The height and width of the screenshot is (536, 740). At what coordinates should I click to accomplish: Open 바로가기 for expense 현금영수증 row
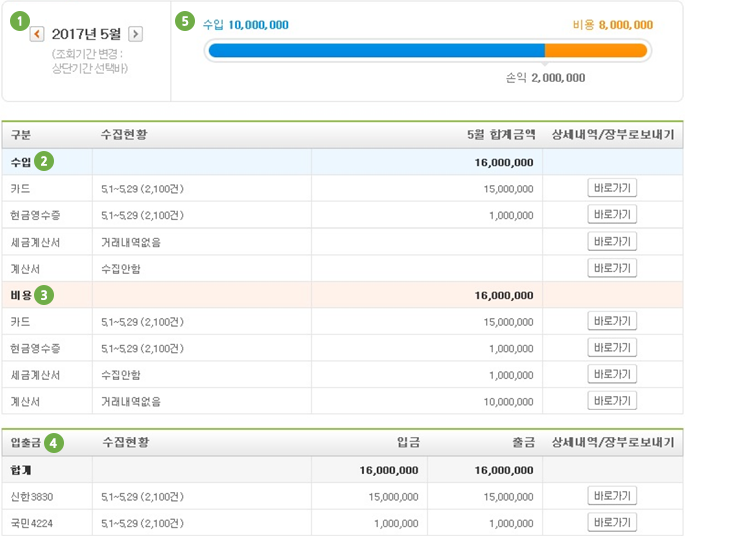(x=612, y=348)
